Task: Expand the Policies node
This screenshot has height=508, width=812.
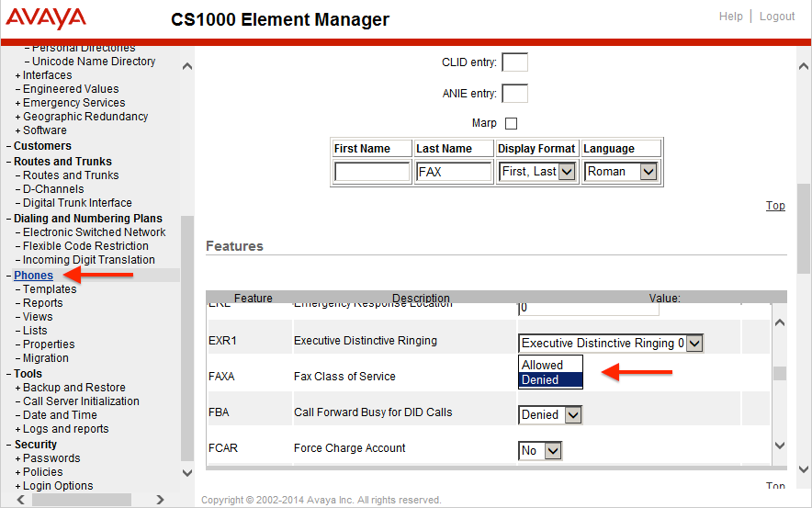Action: click(17, 472)
